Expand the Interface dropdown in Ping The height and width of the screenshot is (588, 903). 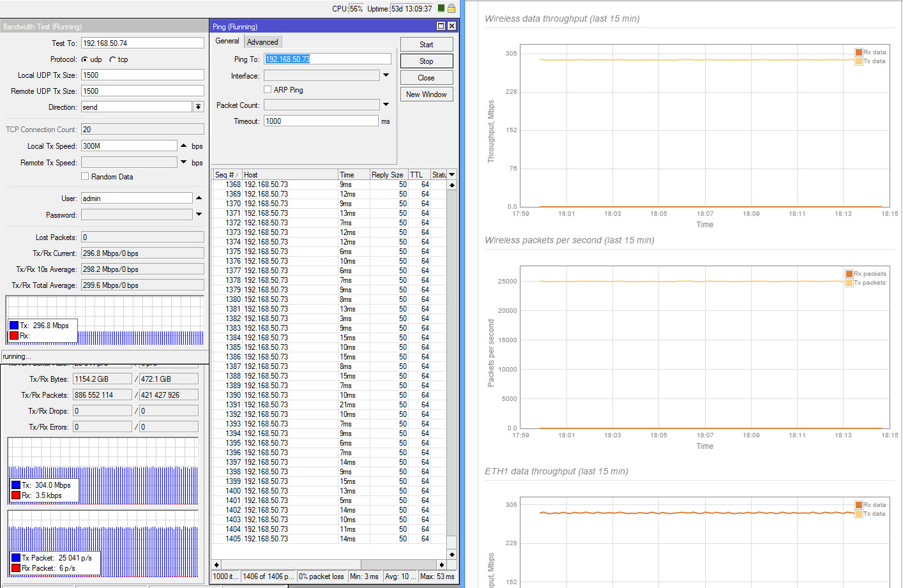click(386, 75)
